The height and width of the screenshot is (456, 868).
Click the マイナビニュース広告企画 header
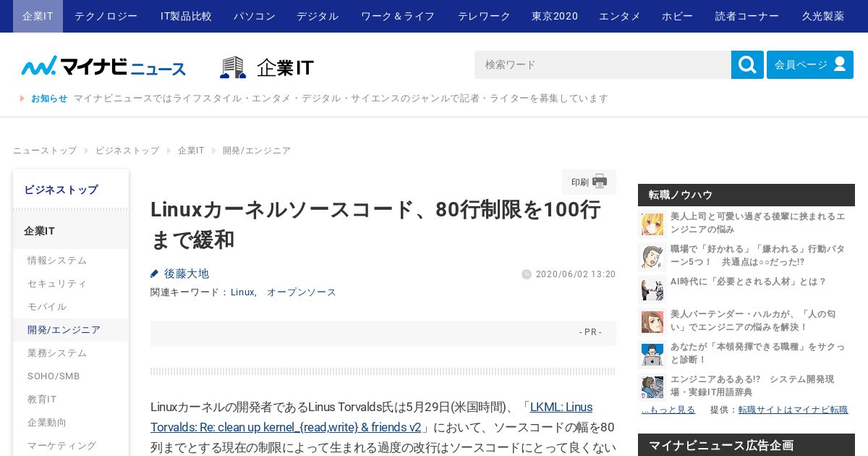coord(746,444)
